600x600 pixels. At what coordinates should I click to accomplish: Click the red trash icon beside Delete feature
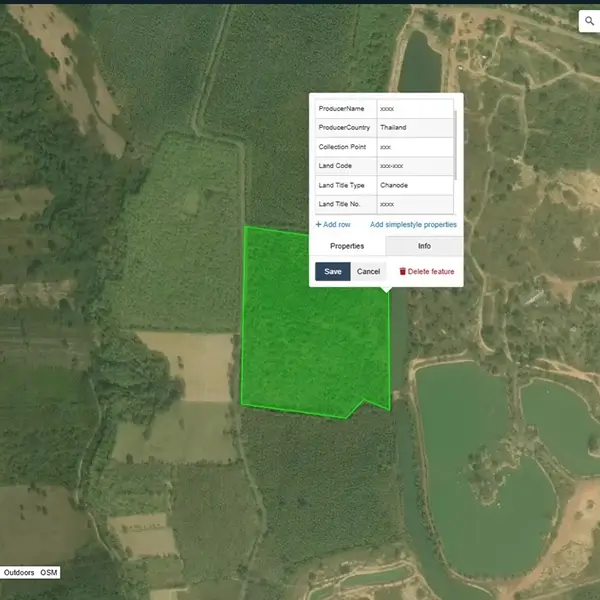tap(403, 272)
